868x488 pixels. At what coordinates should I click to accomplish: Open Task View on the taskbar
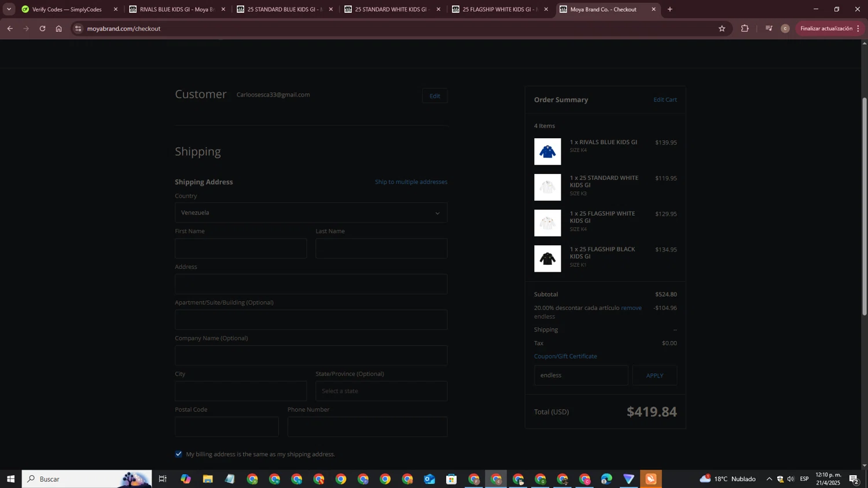pyautogui.click(x=163, y=479)
